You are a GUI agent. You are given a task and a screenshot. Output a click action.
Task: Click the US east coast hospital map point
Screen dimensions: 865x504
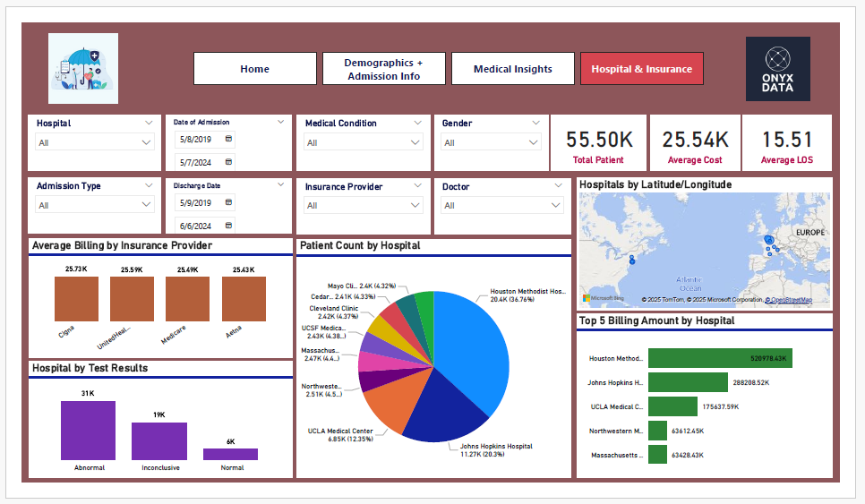[x=632, y=260]
